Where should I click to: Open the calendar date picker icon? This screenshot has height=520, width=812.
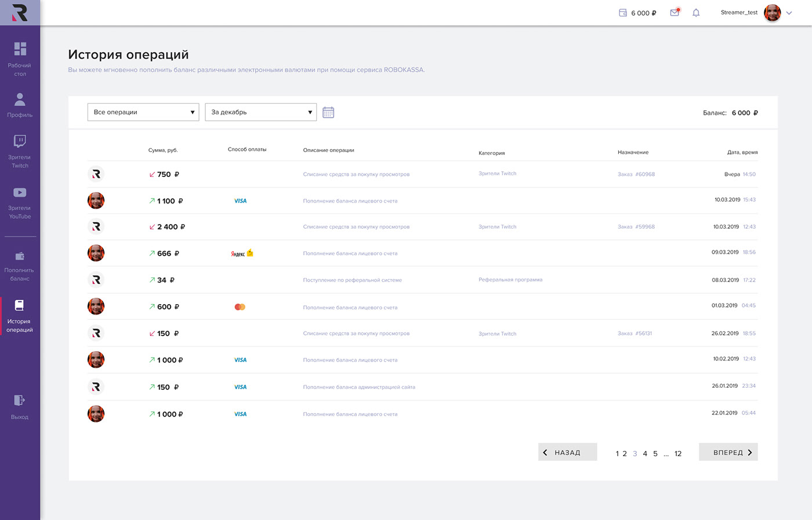tap(328, 112)
